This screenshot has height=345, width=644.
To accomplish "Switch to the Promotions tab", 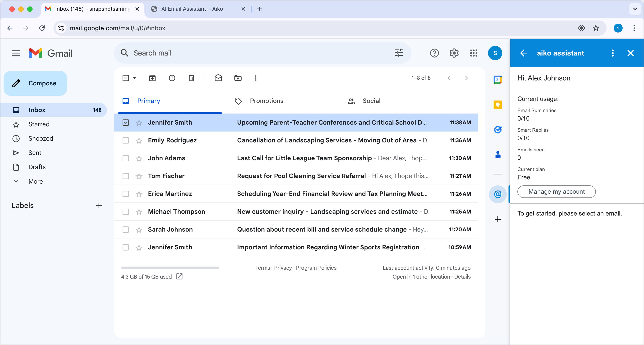I will click(x=266, y=101).
